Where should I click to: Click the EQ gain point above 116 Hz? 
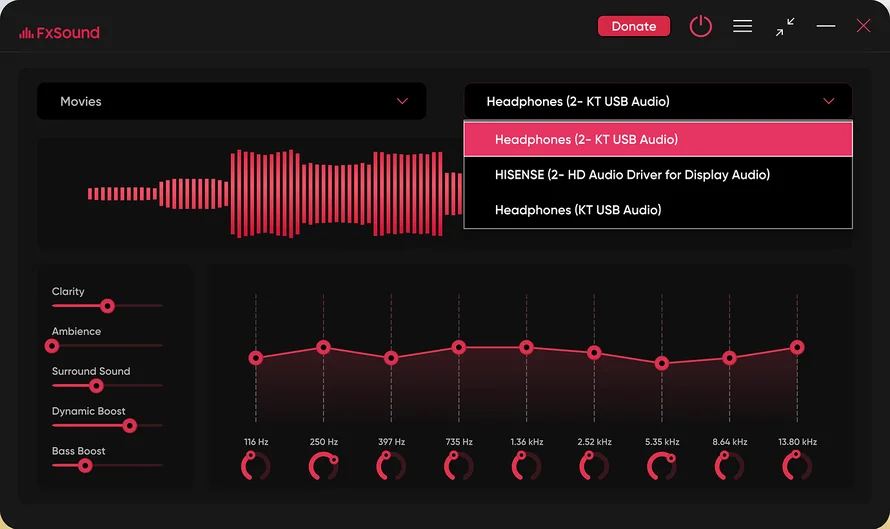pos(255,358)
